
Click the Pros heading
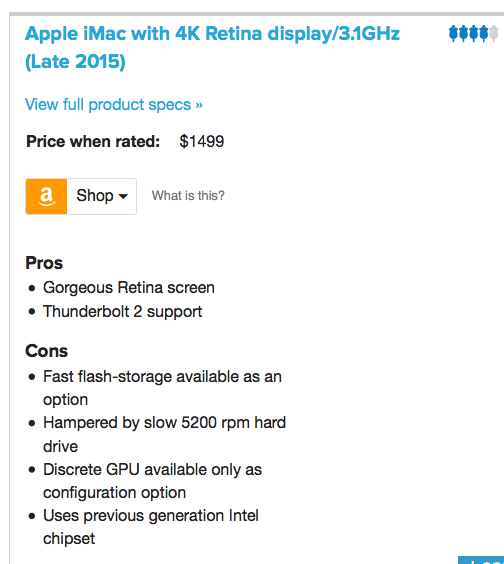click(44, 263)
